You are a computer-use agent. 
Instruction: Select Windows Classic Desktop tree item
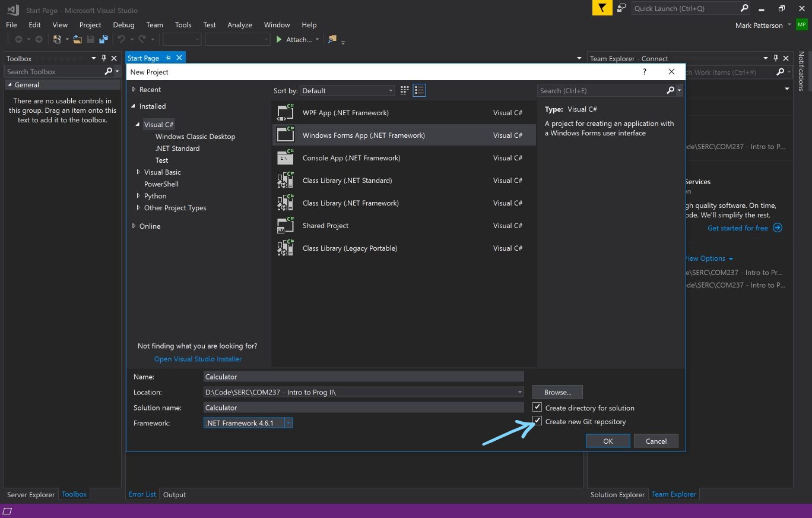(195, 136)
